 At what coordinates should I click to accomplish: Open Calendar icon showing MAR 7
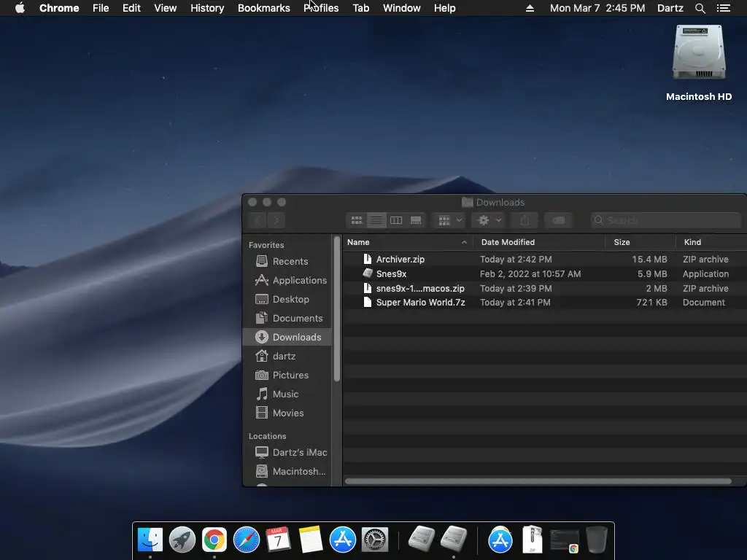278,540
